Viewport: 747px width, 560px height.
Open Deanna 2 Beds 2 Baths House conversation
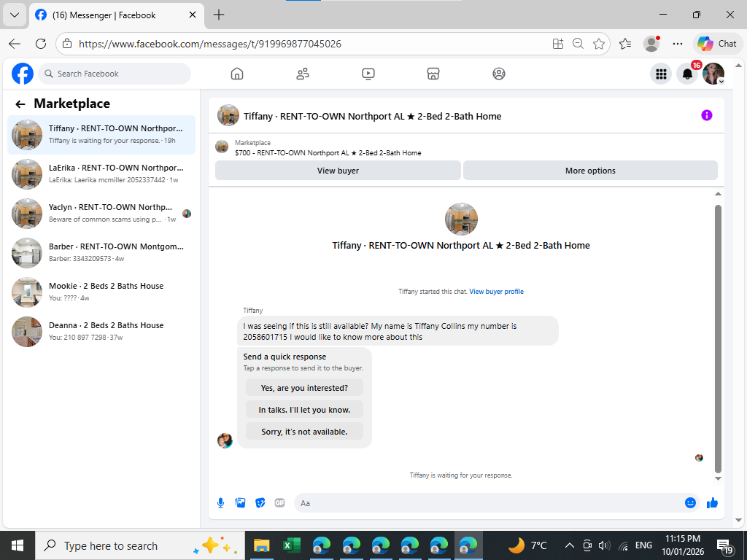coord(101,332)
